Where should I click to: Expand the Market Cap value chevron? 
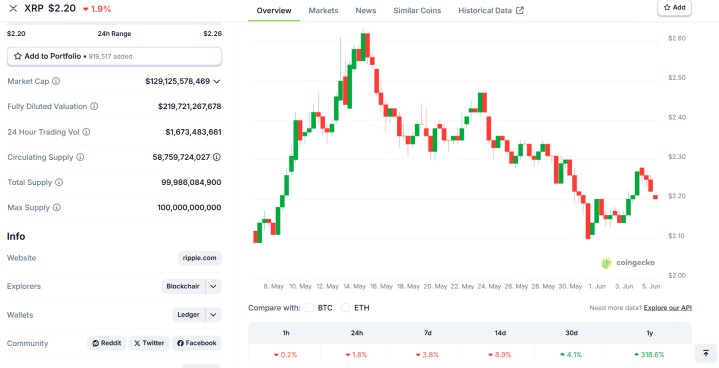tap(217, 81)
